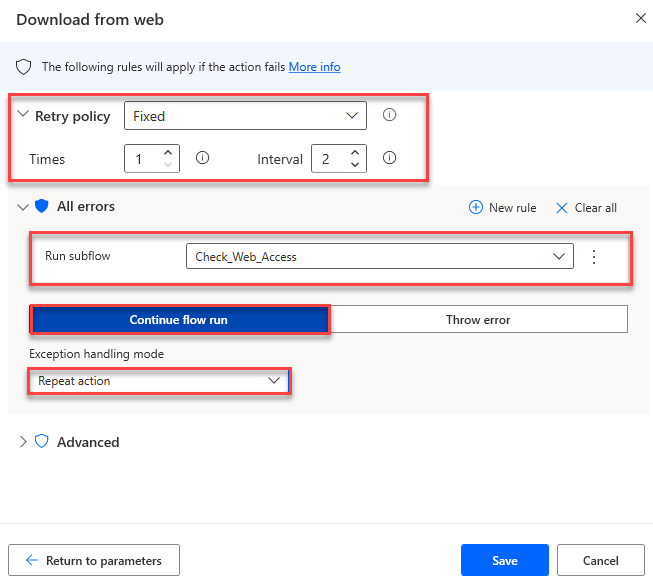Select Throw error option
Viewport: 653px width, 588px height.
(x=478, y=319)
